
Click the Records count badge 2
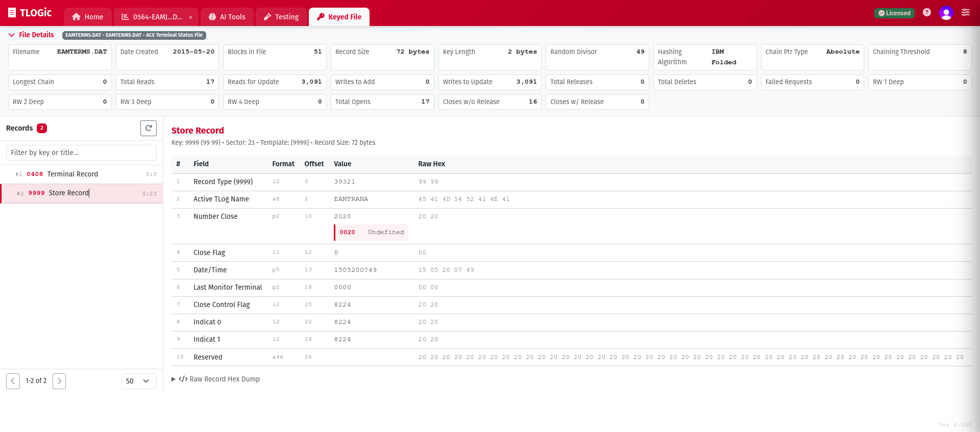[x=42, y=128]
